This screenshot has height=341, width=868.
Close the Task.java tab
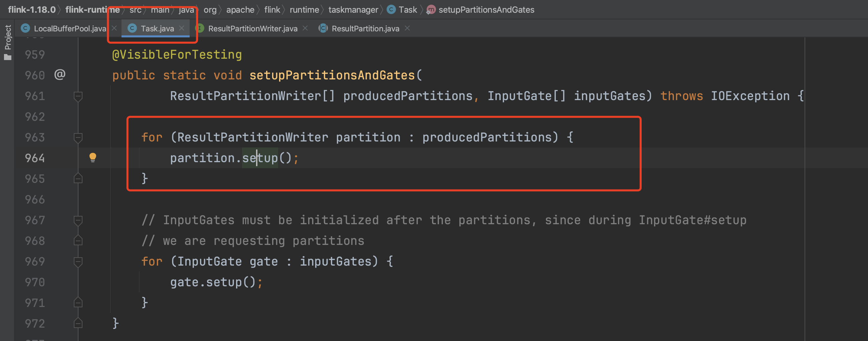(x=182, y=28)
